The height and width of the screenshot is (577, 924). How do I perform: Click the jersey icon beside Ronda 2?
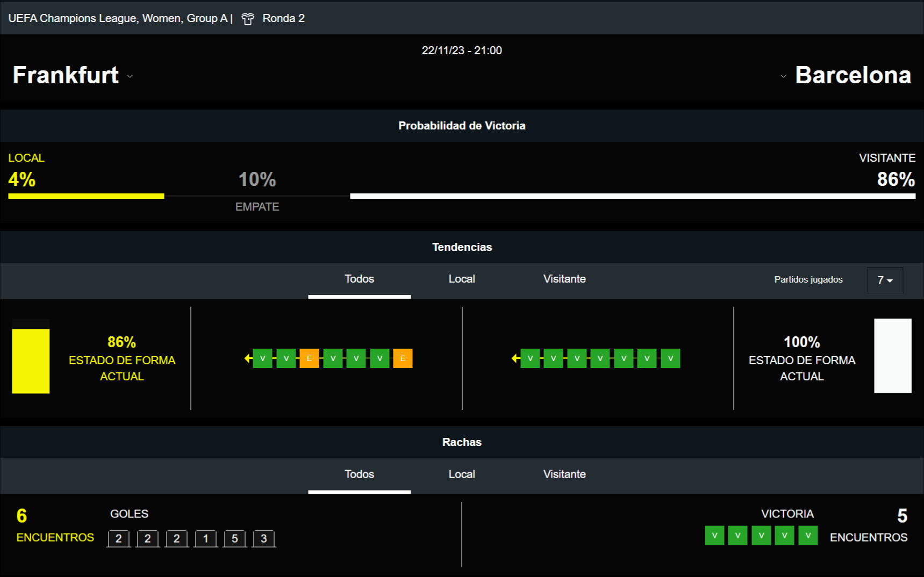(247, 19)
